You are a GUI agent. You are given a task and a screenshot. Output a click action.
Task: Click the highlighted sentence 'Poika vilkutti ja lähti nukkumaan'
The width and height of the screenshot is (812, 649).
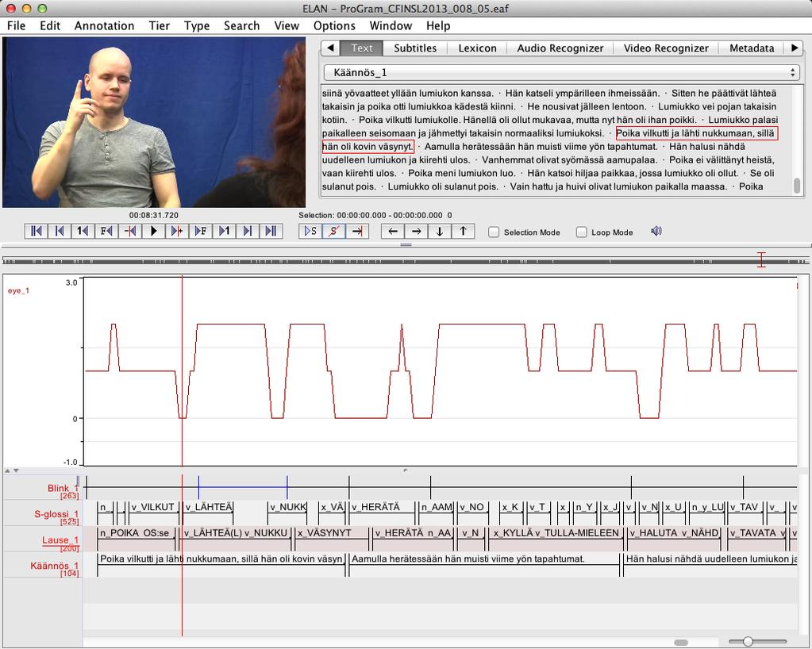[695, 133]
